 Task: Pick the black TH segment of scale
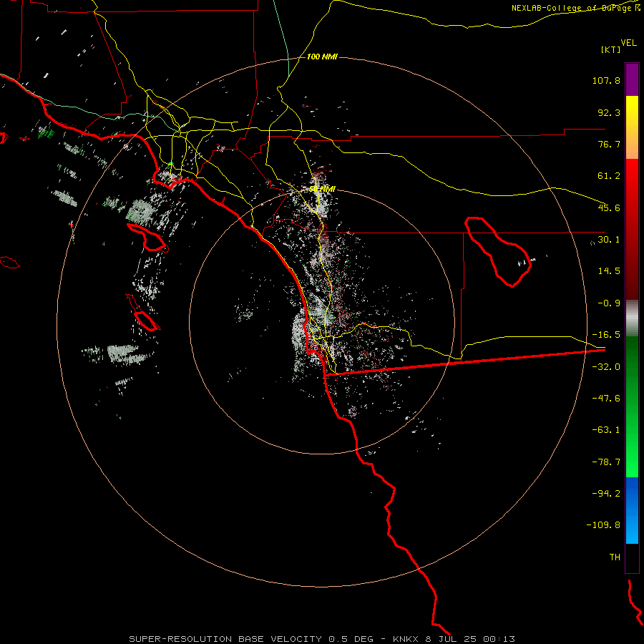[x=632, y=557]
